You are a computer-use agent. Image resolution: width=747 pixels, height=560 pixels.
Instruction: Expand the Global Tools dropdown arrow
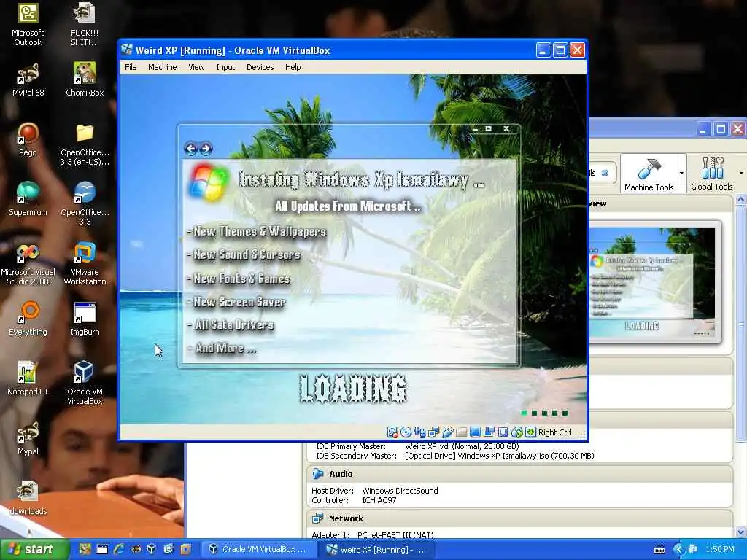(x=741, y=174)
